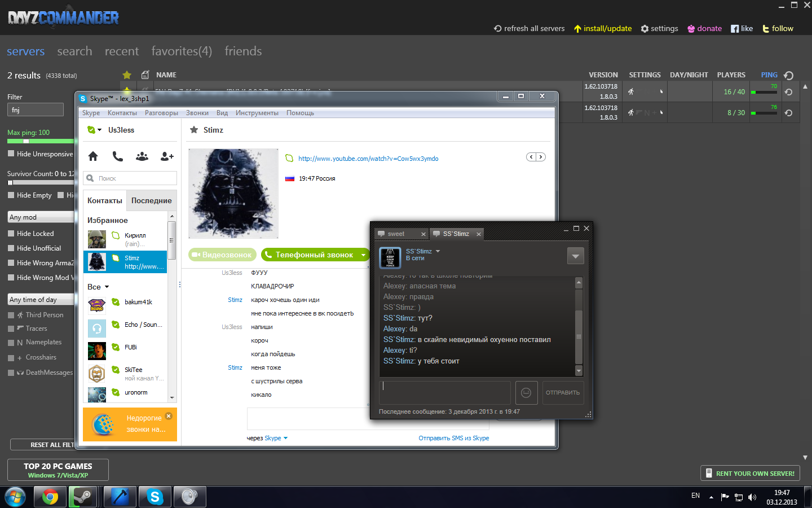Open DayZ Commander settings
Viewport: 812px width, 508px height.
point(659,28)
